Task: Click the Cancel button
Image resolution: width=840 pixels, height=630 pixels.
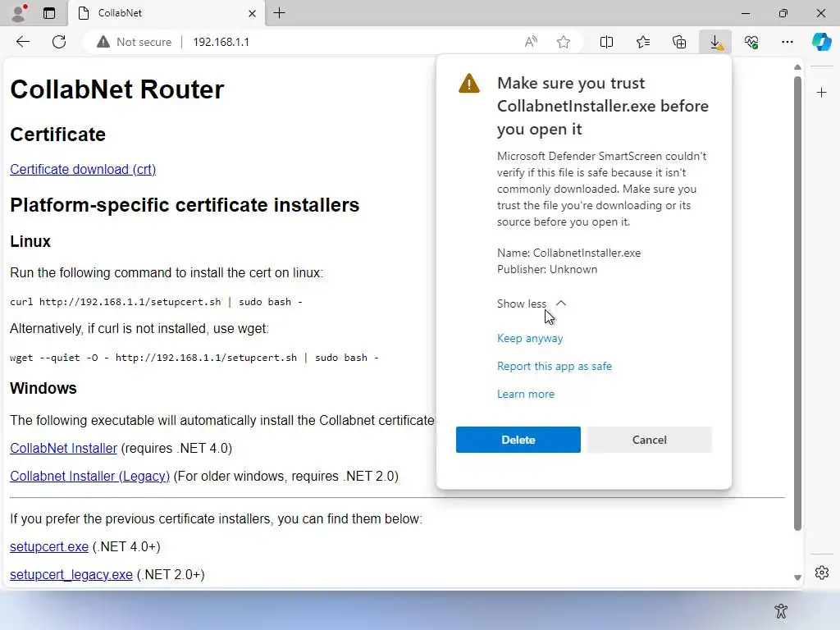Action: [x=650, y=440]
